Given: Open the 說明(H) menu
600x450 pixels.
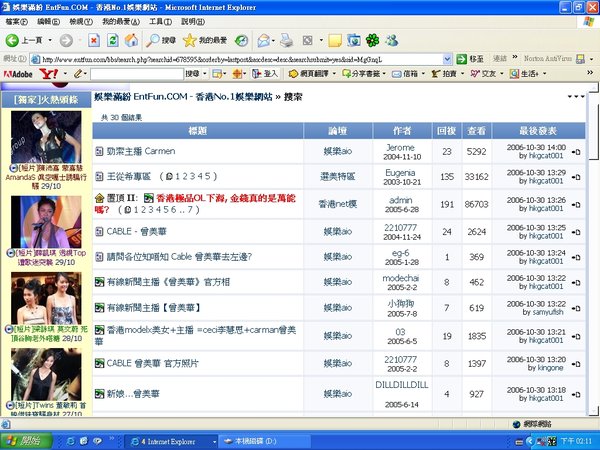Looking at the screenshot, I should 192,22.
